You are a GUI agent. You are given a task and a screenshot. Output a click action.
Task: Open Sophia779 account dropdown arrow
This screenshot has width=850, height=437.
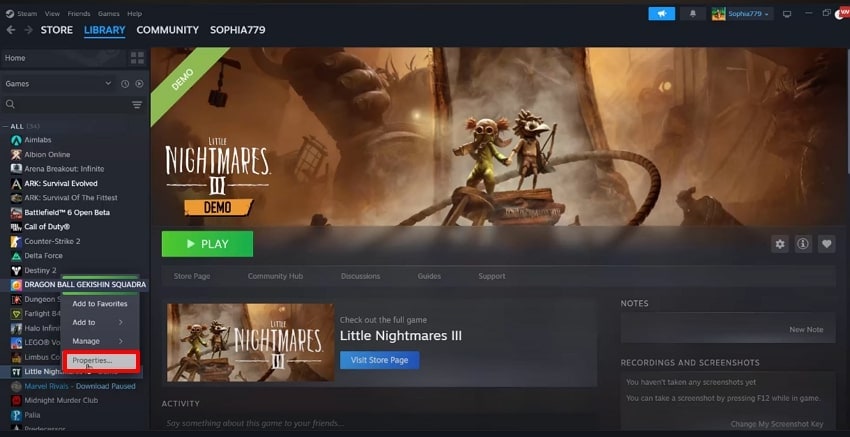click(767, 14)
